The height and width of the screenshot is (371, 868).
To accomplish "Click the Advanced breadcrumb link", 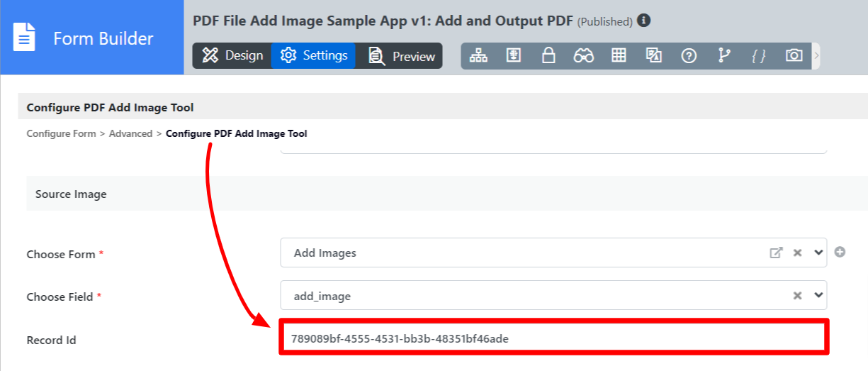I will 130,133.
